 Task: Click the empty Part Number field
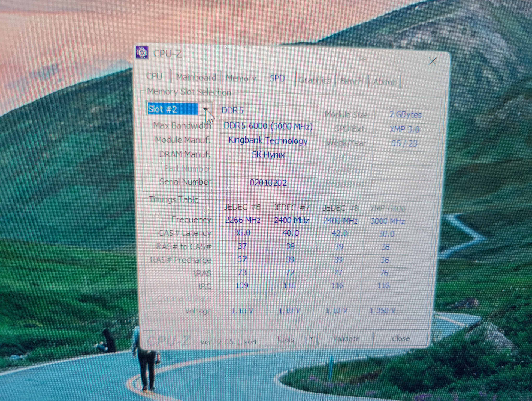coord(268,169)
